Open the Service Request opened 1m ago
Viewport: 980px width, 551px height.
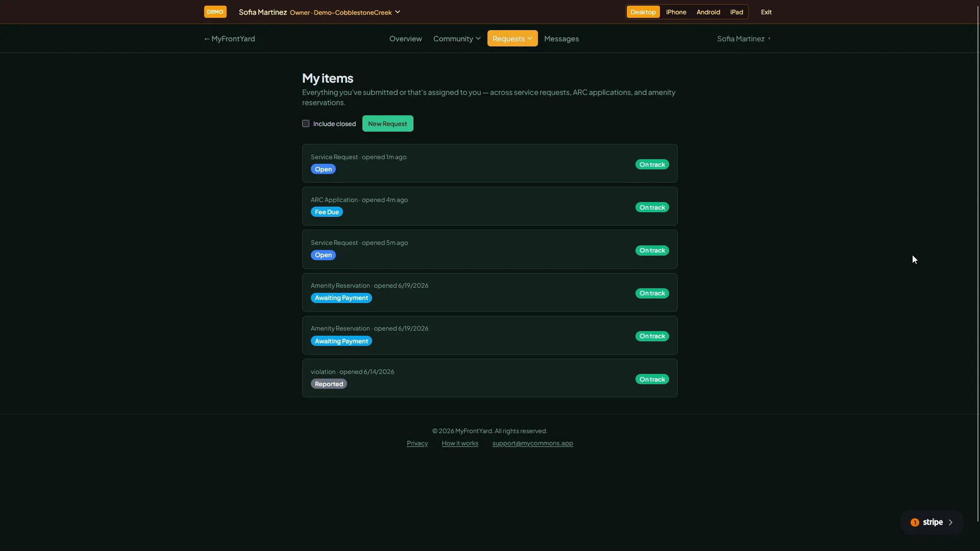click(490, 163)
